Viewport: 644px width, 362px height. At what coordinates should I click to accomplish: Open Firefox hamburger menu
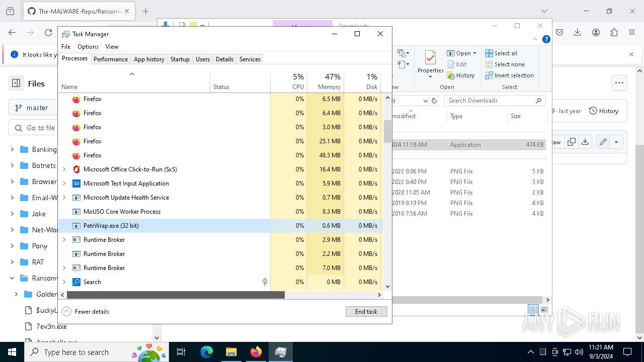(632, 32)
